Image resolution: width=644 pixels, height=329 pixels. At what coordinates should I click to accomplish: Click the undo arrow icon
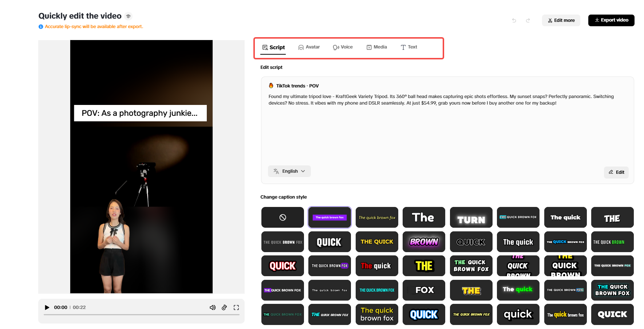pos(514,20)
